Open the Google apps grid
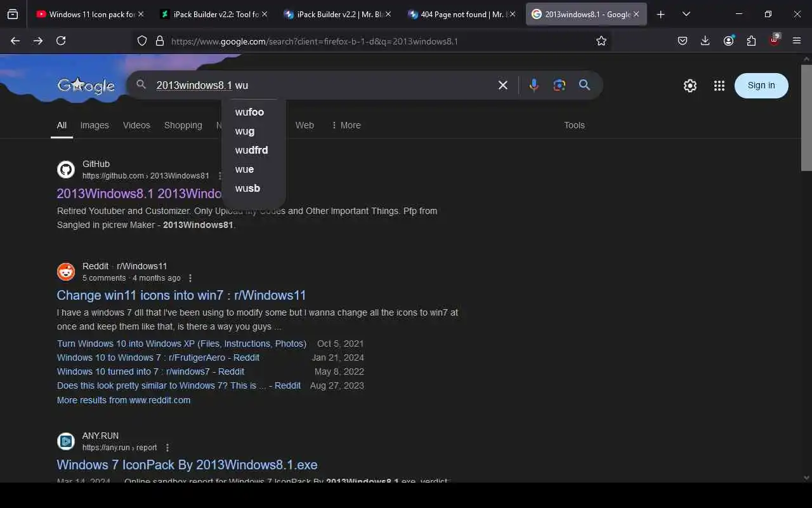The width and height of the screenshot is (812, 508). pyautogui.click(x=719, y=86)
